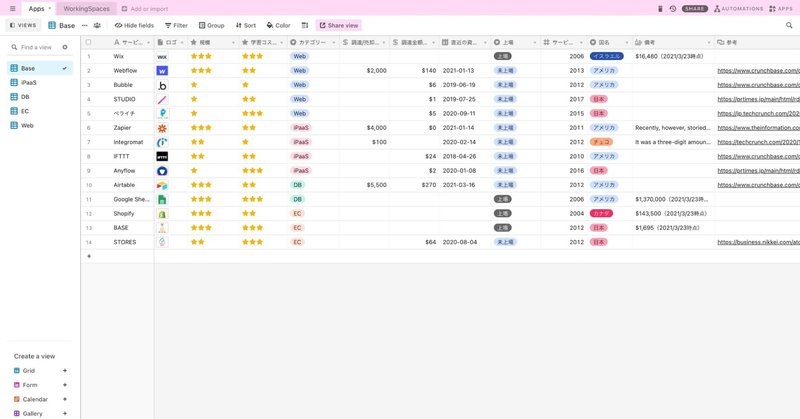Toggle the select-all rows checkbox
Screen dimensions: 800x419
pos(88,42)
